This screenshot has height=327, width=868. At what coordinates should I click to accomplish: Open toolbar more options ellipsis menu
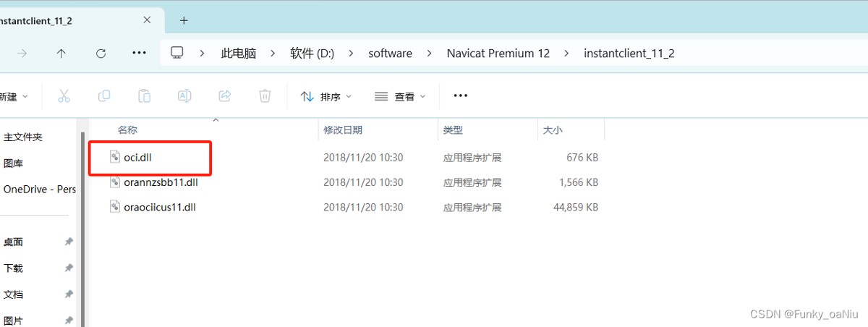pyautogui.click(x=460, y=95)
